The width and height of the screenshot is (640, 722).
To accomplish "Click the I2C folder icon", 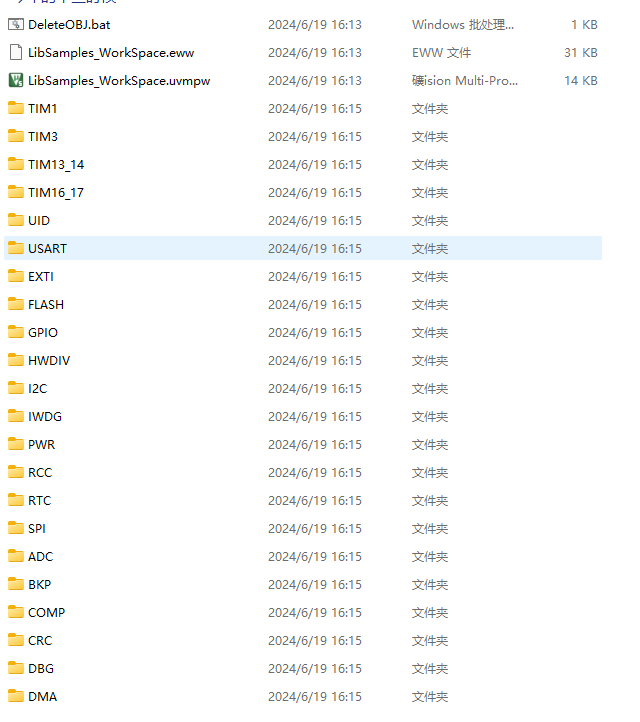I will 15,388.
